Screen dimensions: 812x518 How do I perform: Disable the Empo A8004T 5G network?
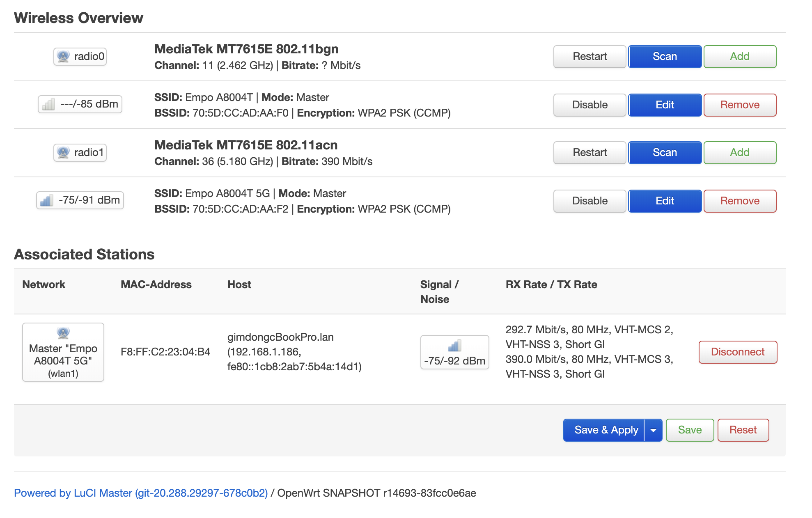point(589,201)
